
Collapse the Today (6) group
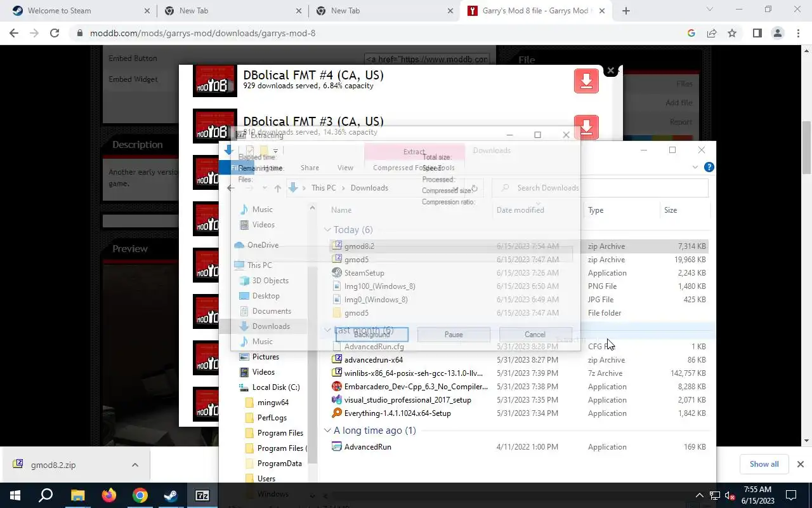(x=328, y=230)
